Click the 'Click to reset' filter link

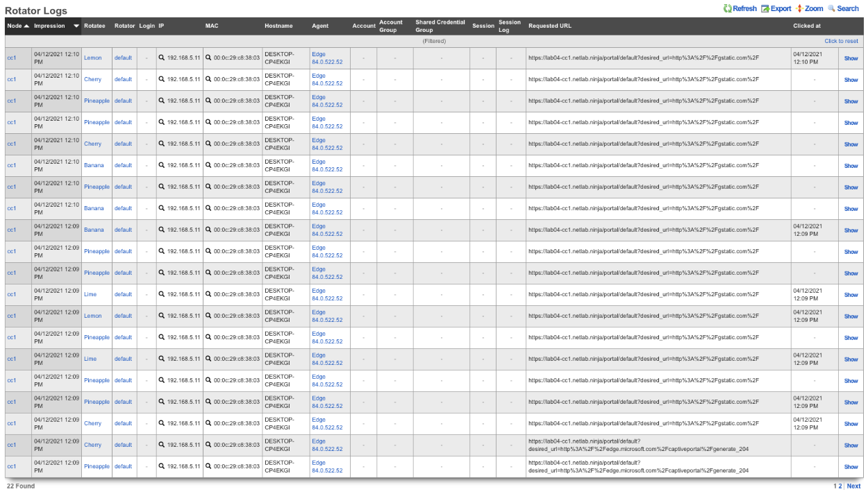[x=842, y=41]
